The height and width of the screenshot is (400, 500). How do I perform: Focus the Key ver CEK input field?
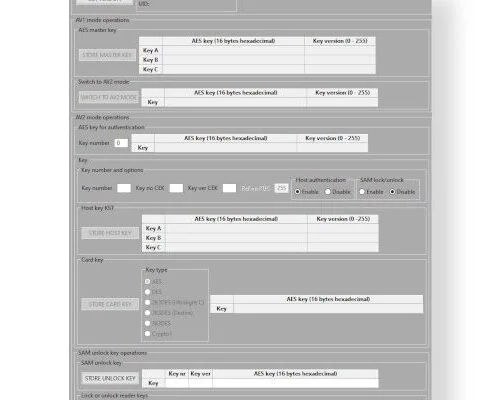[229, 188]
